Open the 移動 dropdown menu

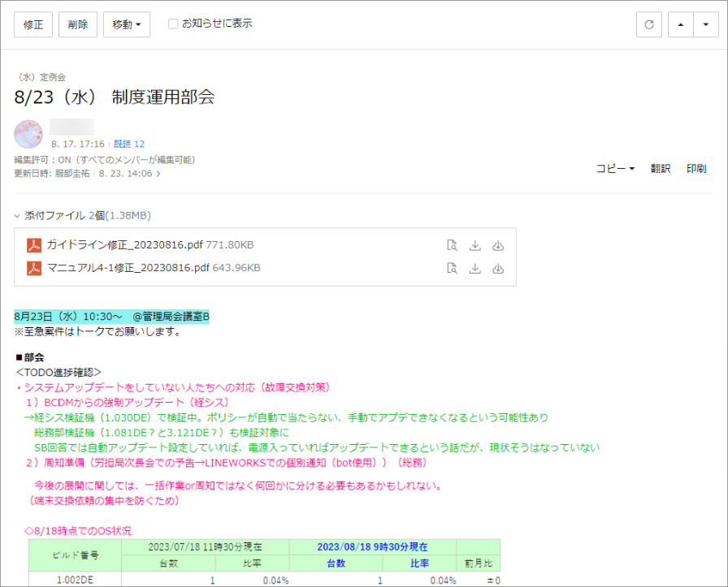127,24
